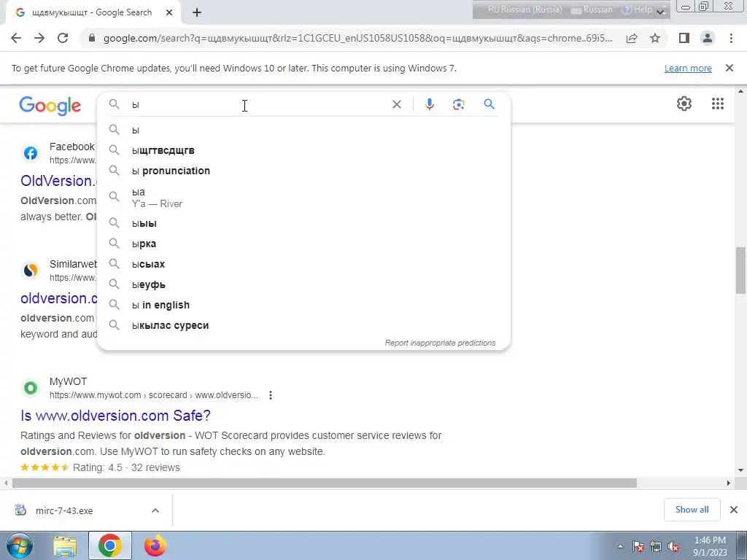Open 'Is www.oldversion.com Safe?' result

[x=115, y=416]
